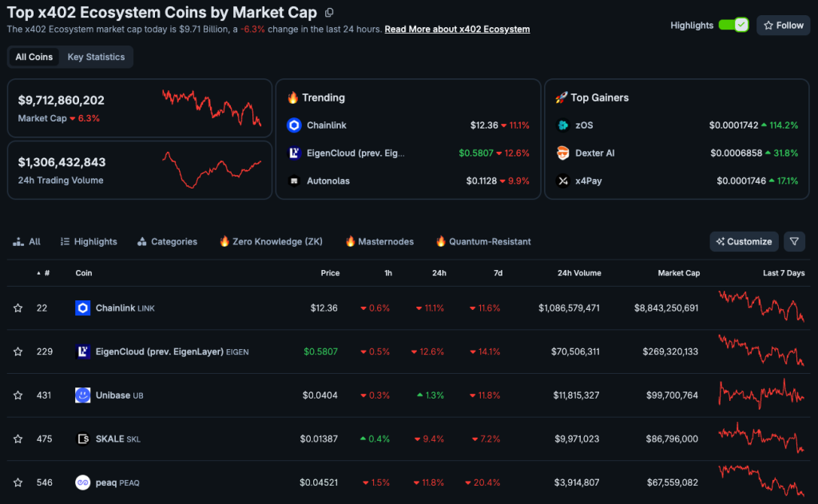Open the Read More about x402 Ecosystem link
The width and height of the screenshot is (818, 504).
pyautogui.click(x=457, y=29)
